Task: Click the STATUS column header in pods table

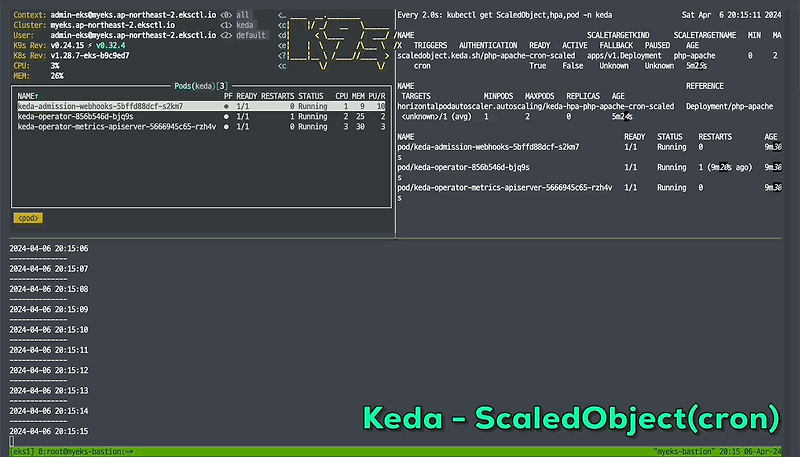Action: (x=311, y=96)
